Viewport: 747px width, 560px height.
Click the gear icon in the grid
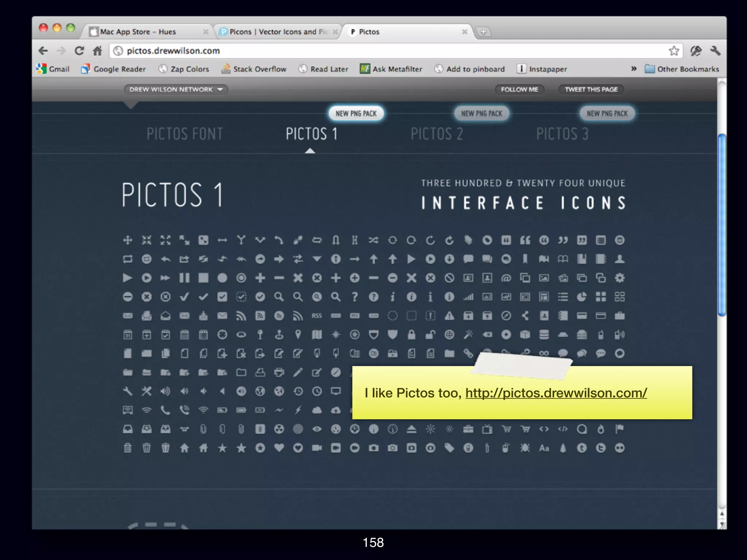tap(619, 278)
